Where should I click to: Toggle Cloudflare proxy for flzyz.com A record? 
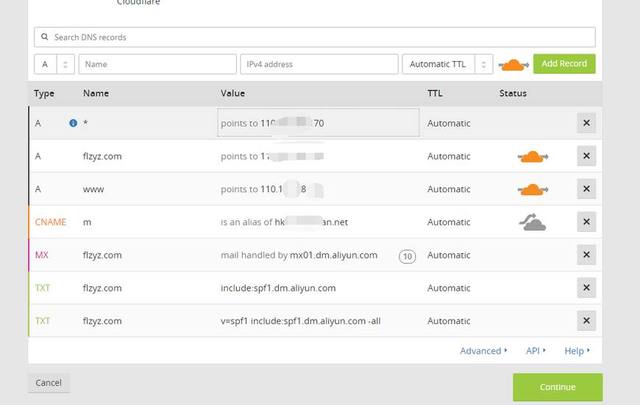(x=532, y=156)
